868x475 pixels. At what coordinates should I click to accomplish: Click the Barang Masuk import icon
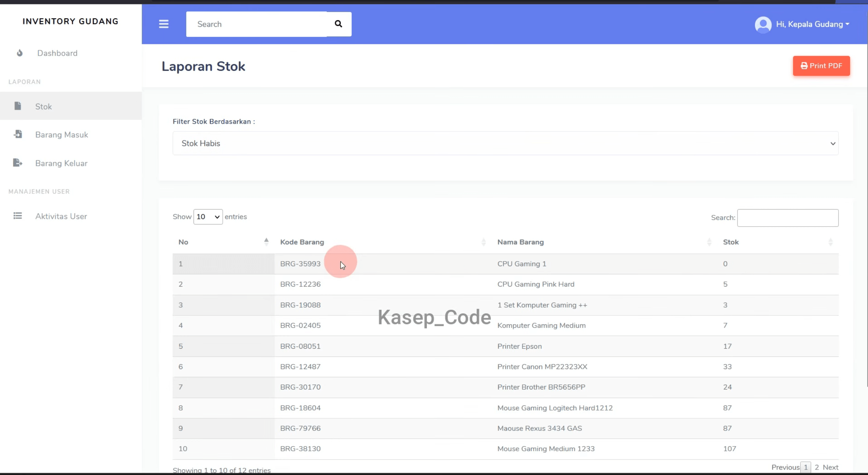(18, 134)
